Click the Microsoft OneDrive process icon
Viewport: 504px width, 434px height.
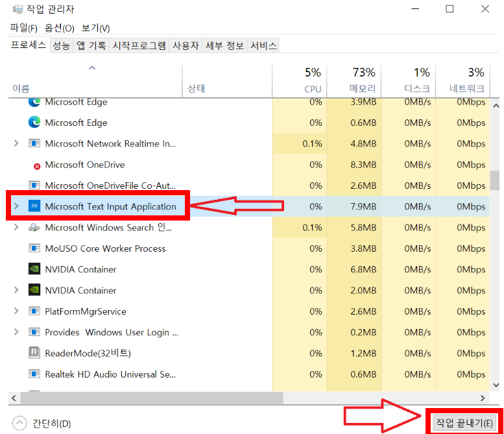click(37, 165)
